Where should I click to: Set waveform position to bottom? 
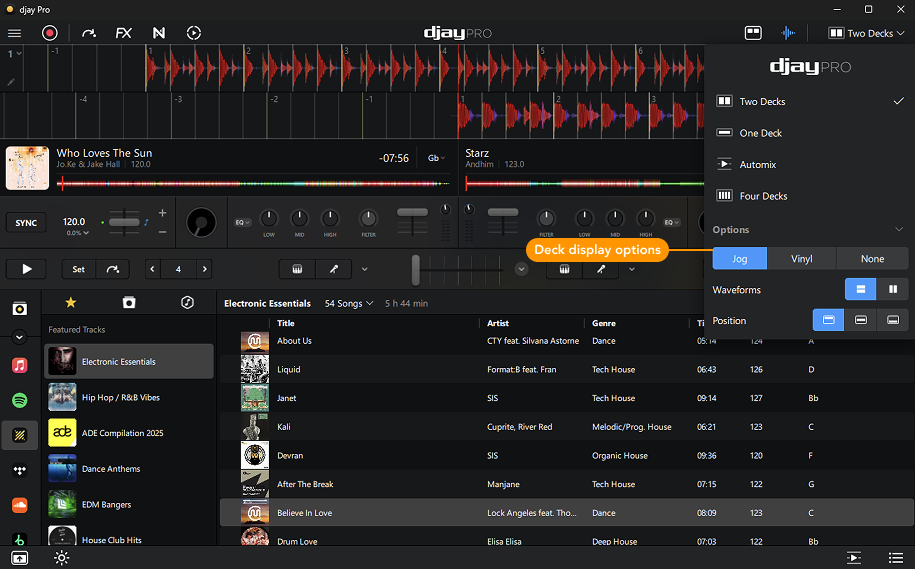(x=892, y=320)
